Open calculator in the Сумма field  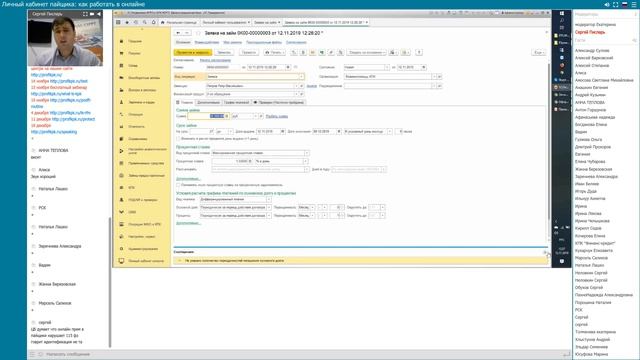pyautogui.click(x=227, y=116)
